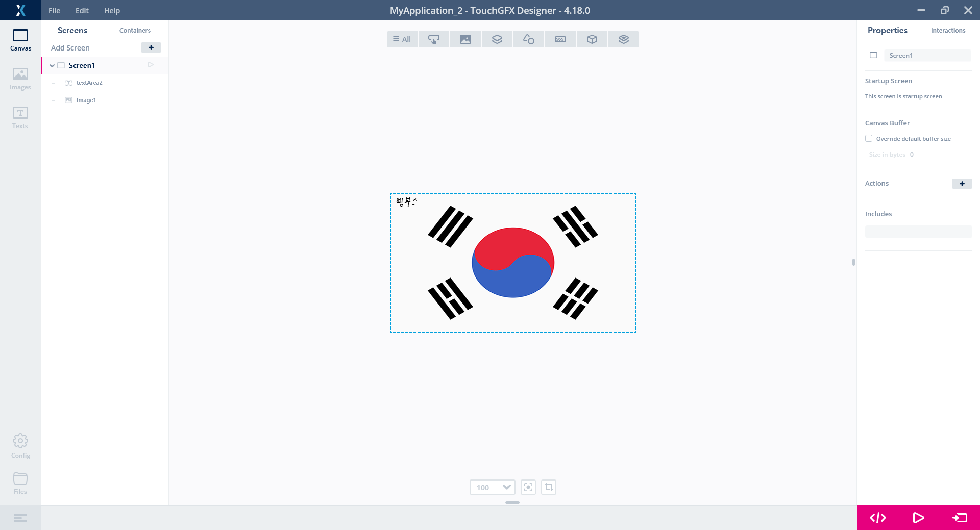Click the Run Target icon
980x530 pixels.
click(960, 518)
